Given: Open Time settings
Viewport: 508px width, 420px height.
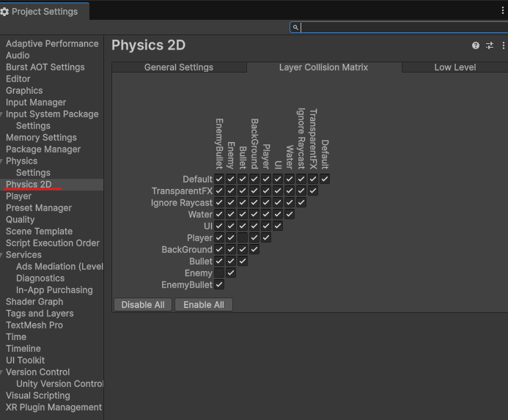Looking at the screenshot, I should pyautogui.click(x=16, y=337).
